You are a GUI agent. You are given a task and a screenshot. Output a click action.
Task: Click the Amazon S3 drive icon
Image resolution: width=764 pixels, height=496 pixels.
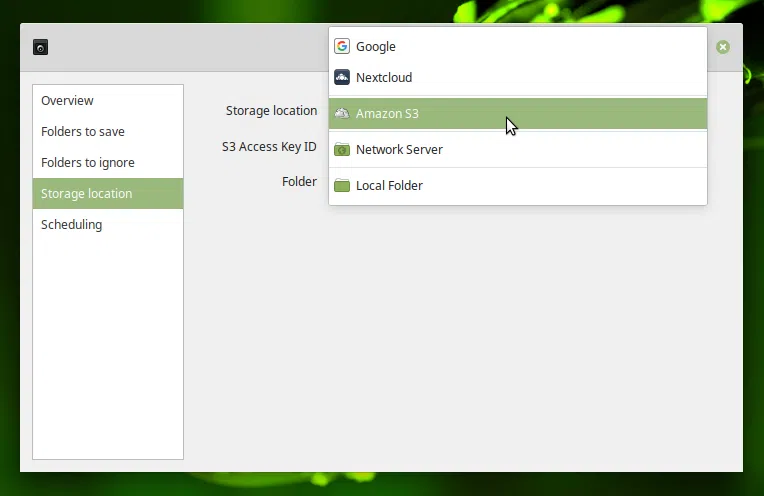pos(342,113)
